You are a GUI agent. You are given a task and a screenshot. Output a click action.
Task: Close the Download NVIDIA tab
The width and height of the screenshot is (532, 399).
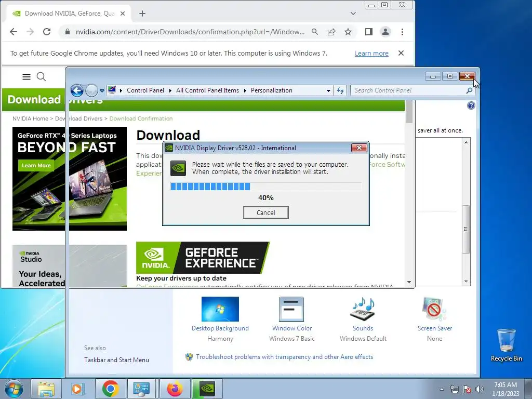123,14
